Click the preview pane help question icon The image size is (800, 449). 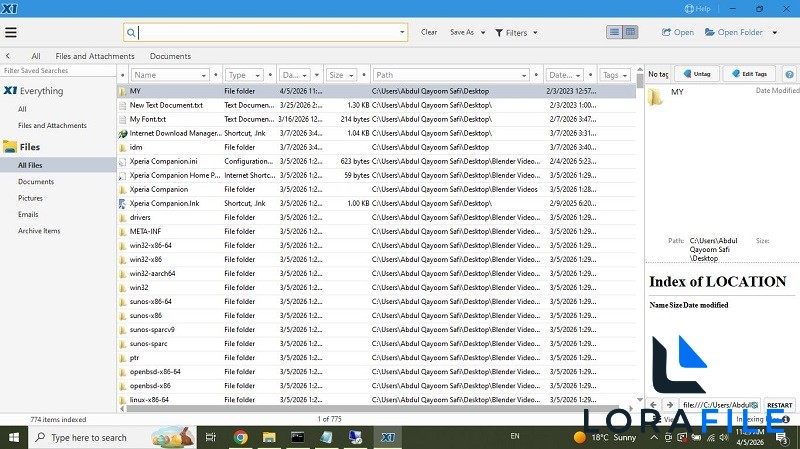(x=789, y=74)
